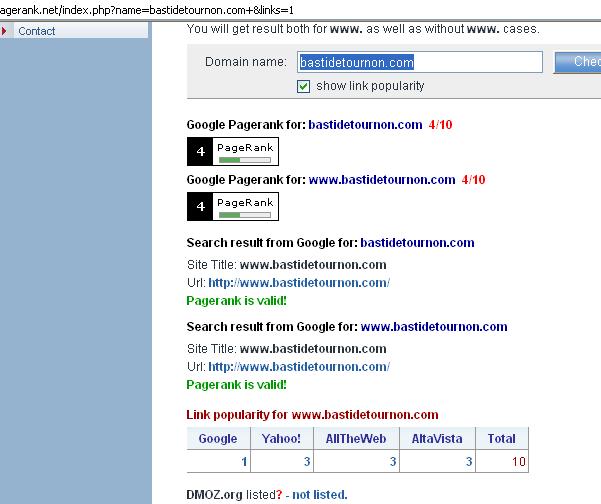Open second Url http://www.bastidetournon.com/ link

299,367
